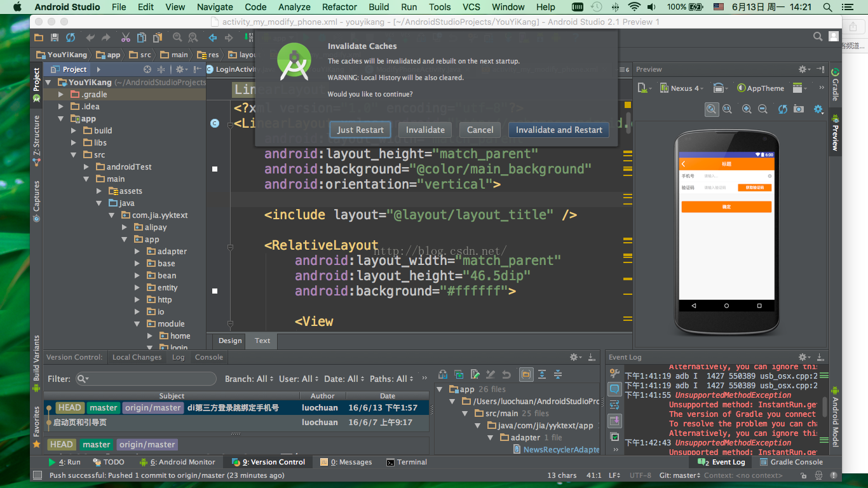This screenshot has height=488, width=868.
Task: Toggle Group by Directory in Version Control
Action: 526,374
